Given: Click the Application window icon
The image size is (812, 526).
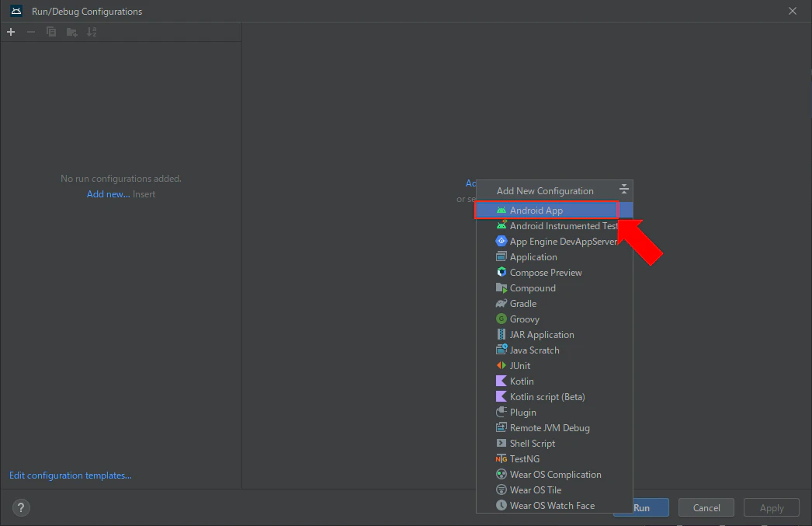Looking at the screenshot, I should 501,256.
